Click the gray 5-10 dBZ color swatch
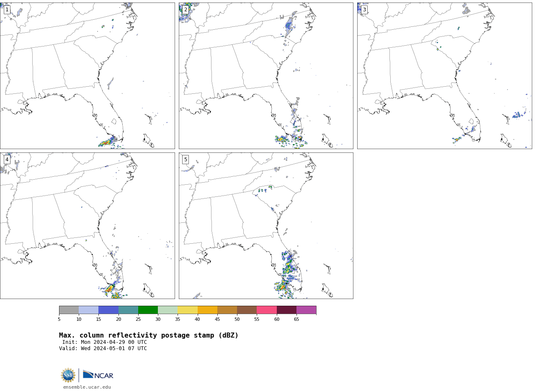The width and height of the screenshot is (536, 392). coord(69,310)
